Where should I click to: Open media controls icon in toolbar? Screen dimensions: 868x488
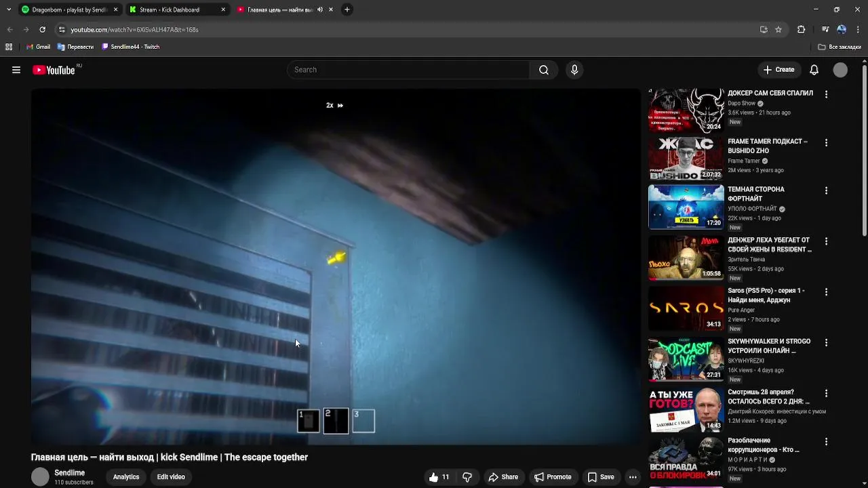click(x=825, y=30)
